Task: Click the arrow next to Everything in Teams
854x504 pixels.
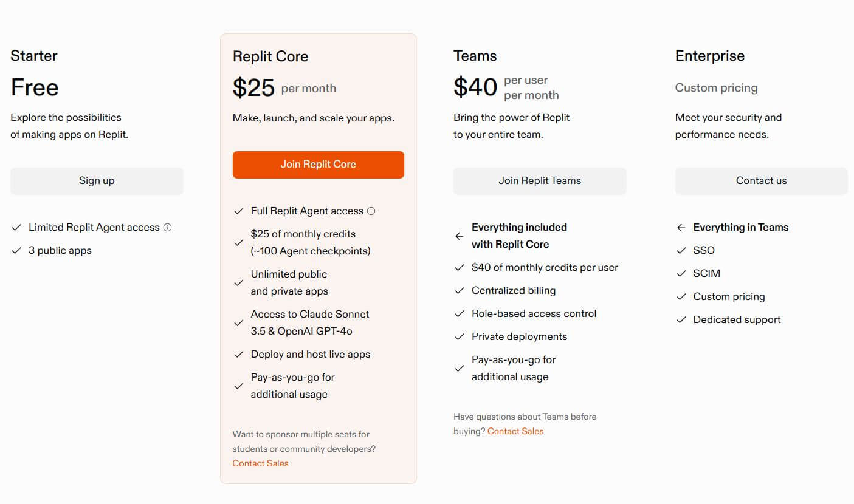Action: [681, 228]
